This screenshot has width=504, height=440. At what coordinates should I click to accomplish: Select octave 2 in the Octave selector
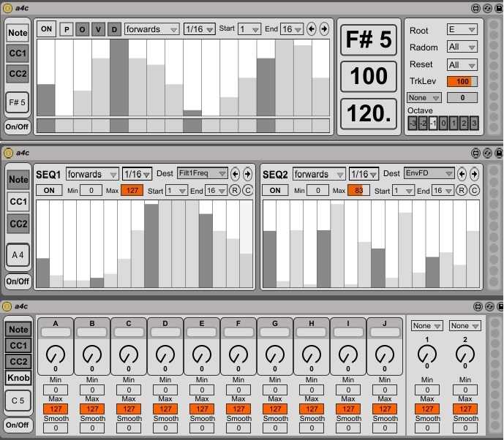464,124
